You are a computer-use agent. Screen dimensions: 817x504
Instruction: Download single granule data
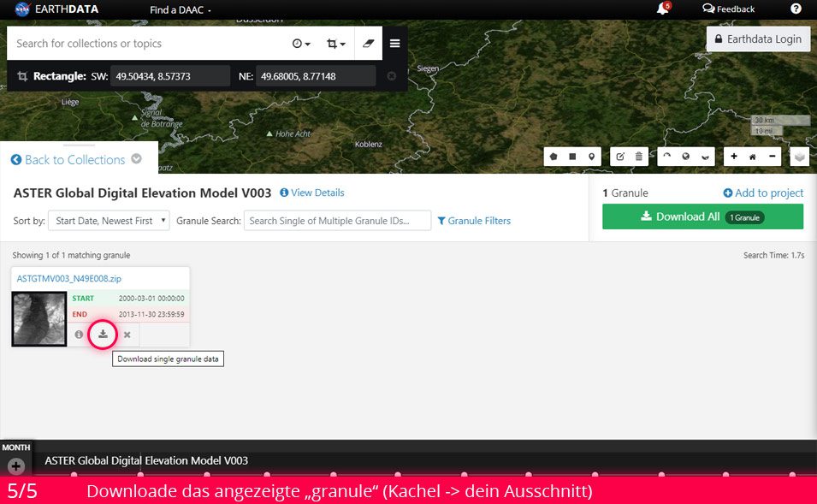click(x=104, y=334)
